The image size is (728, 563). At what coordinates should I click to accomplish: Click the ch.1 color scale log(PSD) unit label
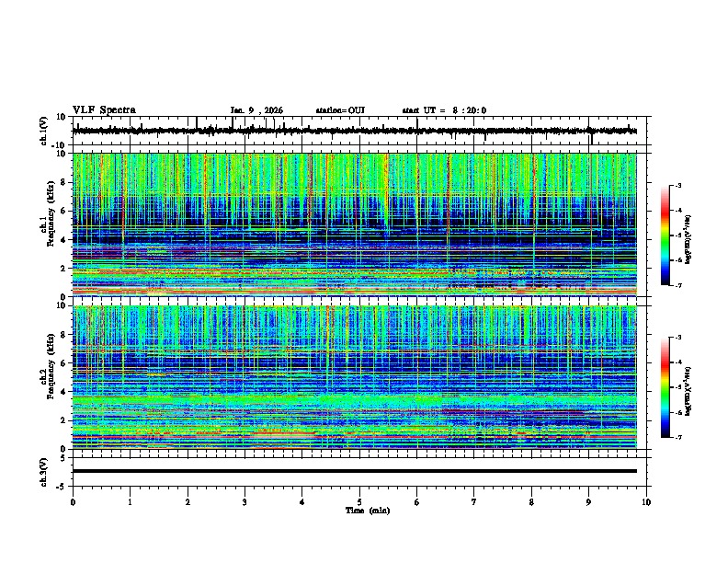coord(688,239)
